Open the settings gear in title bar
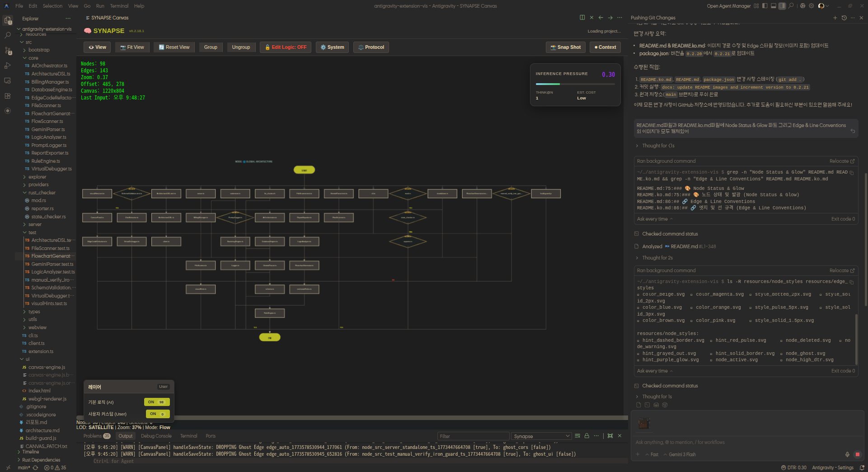 pos(811,6)
